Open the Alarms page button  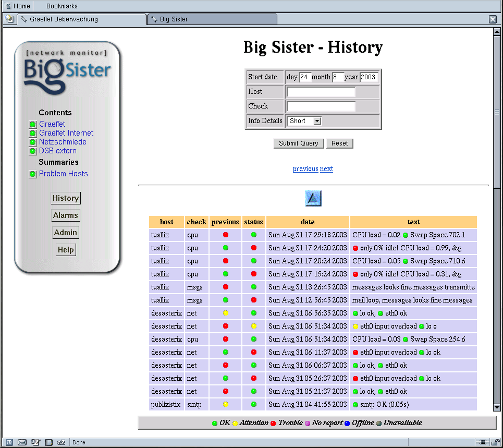66,215
